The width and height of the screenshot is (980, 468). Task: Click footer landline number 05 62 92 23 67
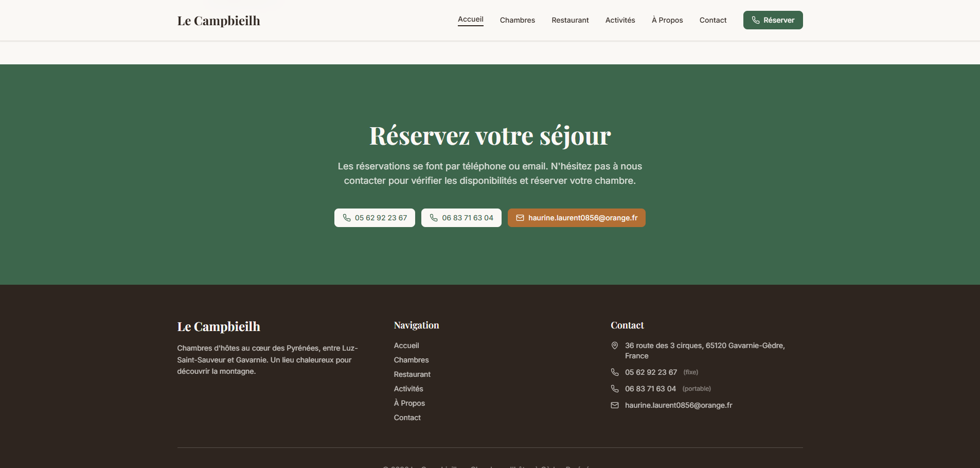click(x=651, y=372)
